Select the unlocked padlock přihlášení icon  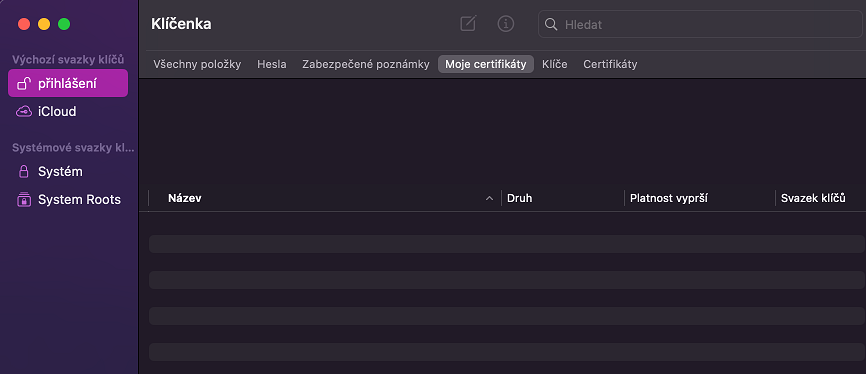tap(24, 83)
